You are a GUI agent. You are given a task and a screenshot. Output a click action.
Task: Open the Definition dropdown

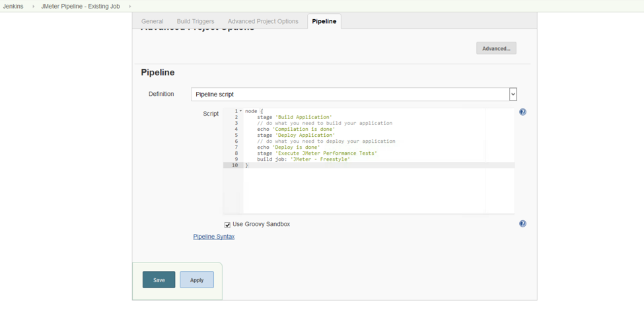point(513,95)
